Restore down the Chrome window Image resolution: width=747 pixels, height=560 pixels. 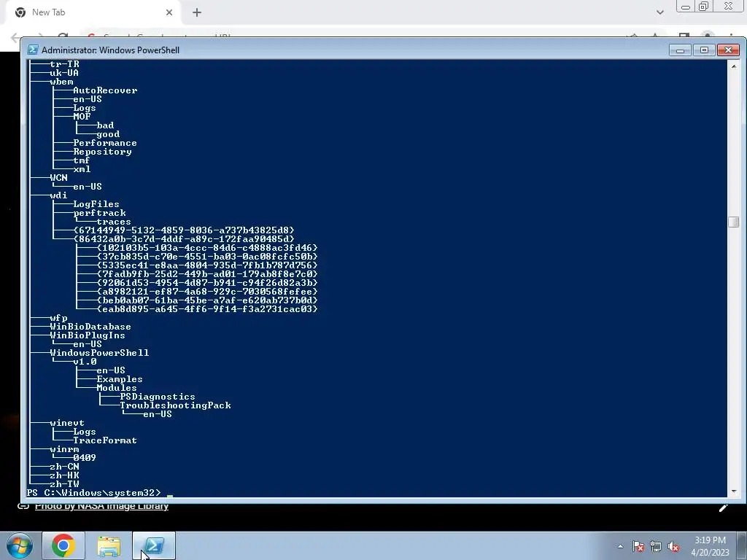[x=704, y=7]
